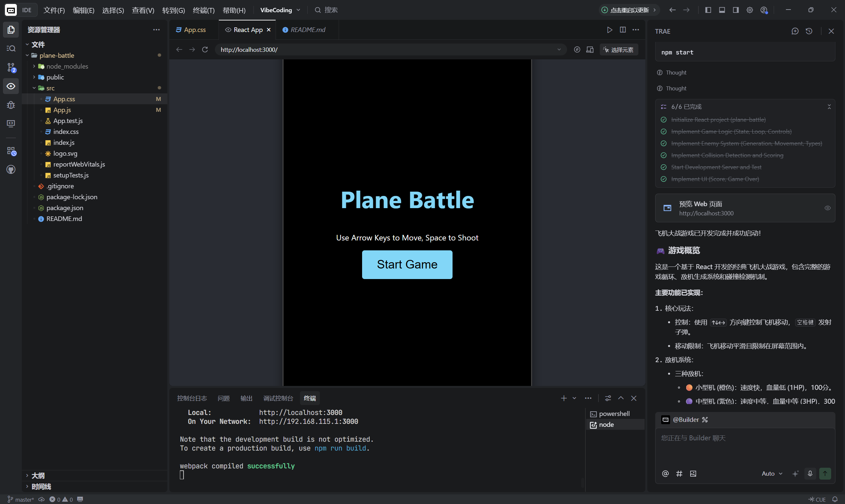Click the Start Game button
This screenshot has width=845, height=504.
[x=407, y=265]
